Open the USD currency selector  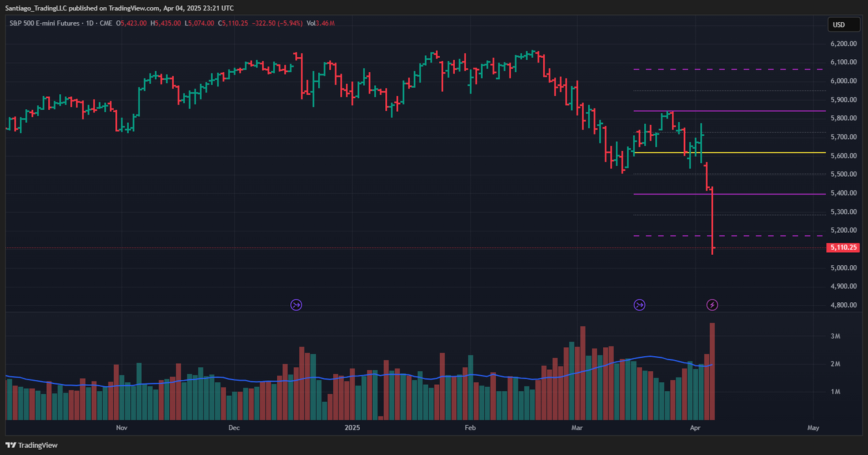point(843,24)
